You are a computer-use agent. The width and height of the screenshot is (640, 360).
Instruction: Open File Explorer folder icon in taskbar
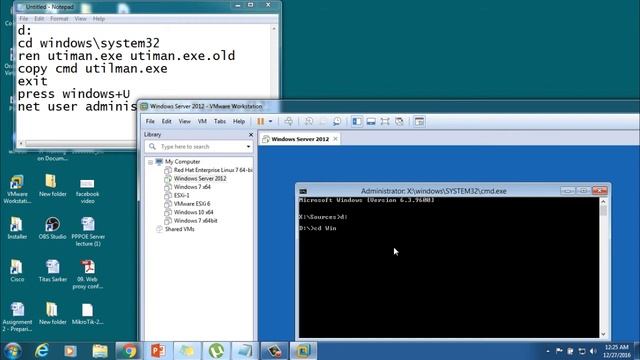(100, 351)
